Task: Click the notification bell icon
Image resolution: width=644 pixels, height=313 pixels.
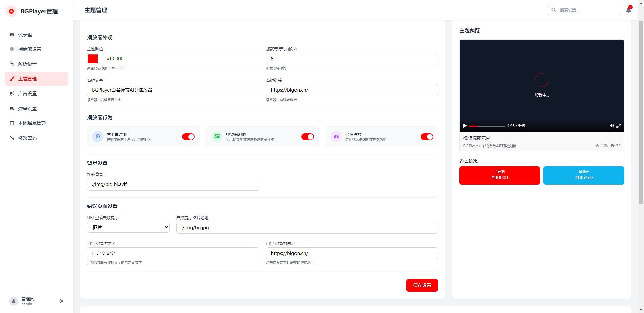Action: [x=628, y=10]
